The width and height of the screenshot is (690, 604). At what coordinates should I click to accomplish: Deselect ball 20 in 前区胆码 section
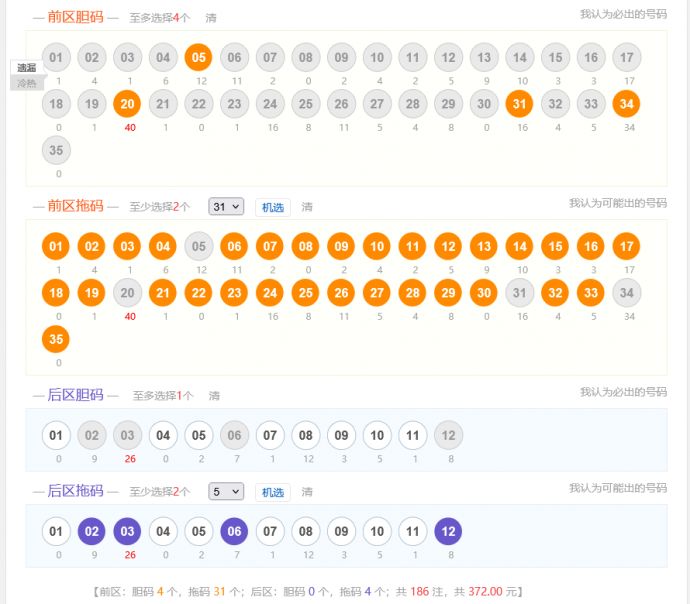tap(126, 104)
